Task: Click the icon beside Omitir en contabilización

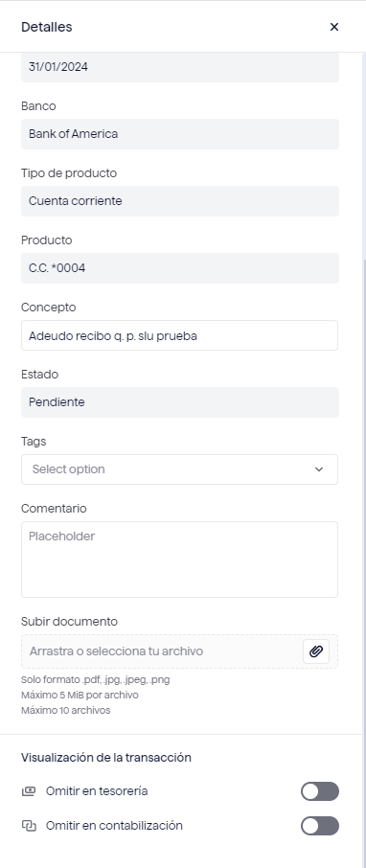Action: (x=28, y=826)
